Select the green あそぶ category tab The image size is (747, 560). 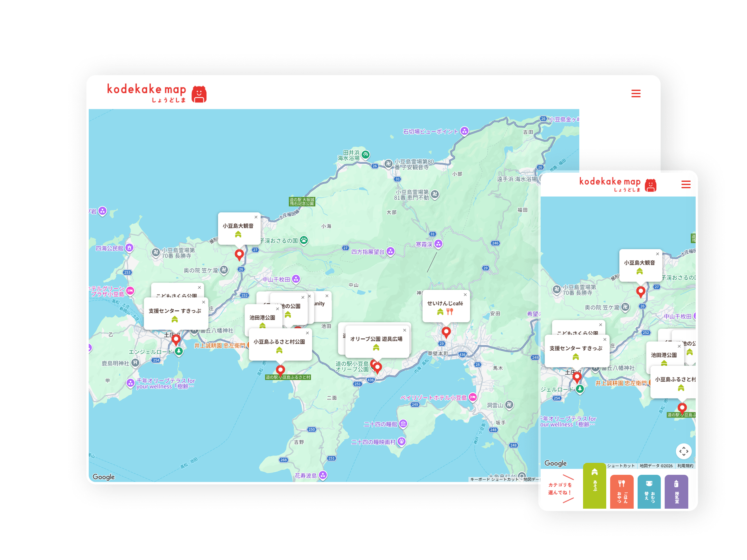tap(594, 486)
